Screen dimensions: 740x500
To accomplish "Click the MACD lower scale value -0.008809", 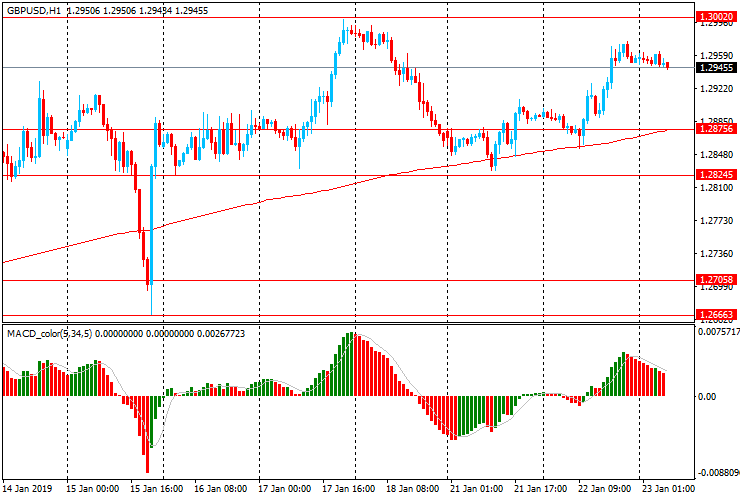I will pyautogui.click(x=718, y=473).
